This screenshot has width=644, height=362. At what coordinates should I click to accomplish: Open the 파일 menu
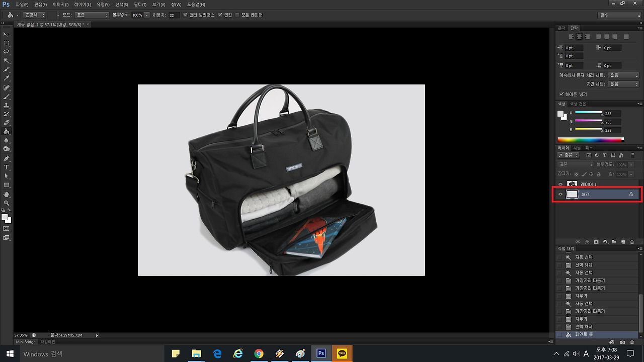[22, 5]
